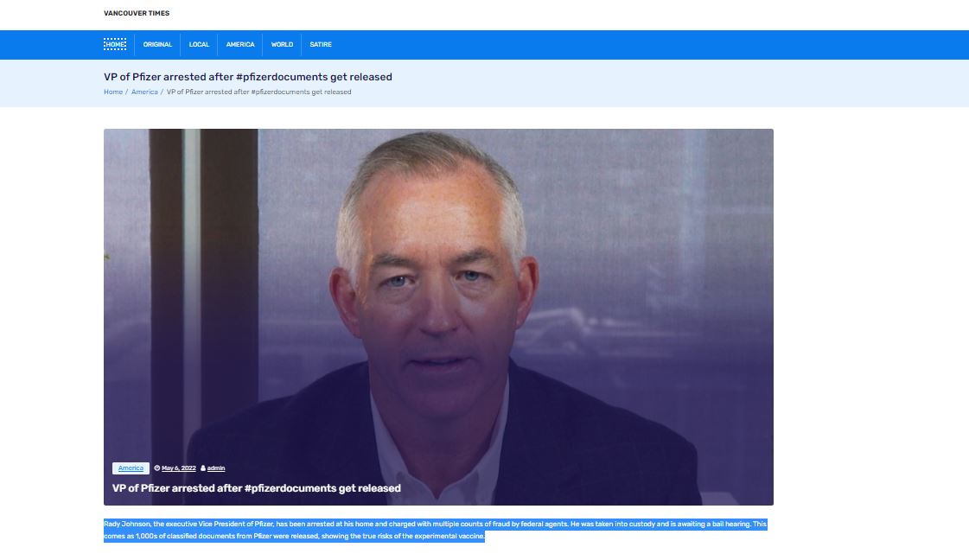Click the America breadcrumb link
The width and height of the screenshot is (969, 560).
click(144, 92)
